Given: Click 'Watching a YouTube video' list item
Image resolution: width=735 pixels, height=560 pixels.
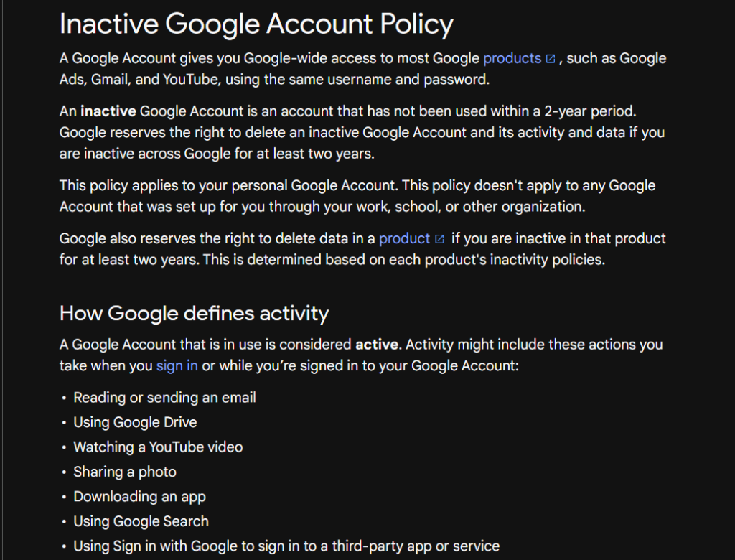Looking at the screenshot, I should coord(158,447).
